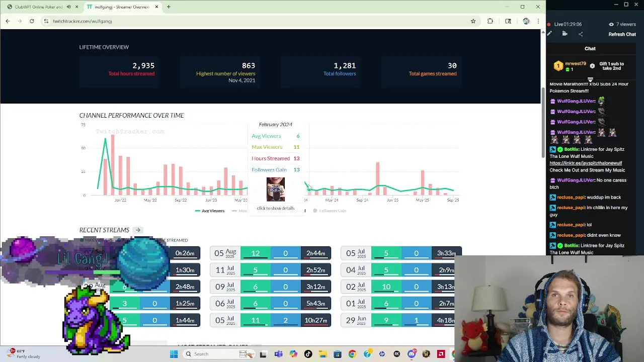Open the Chrome profile avatar
Screen dimensions: 644x362
(x=526, y=21)
